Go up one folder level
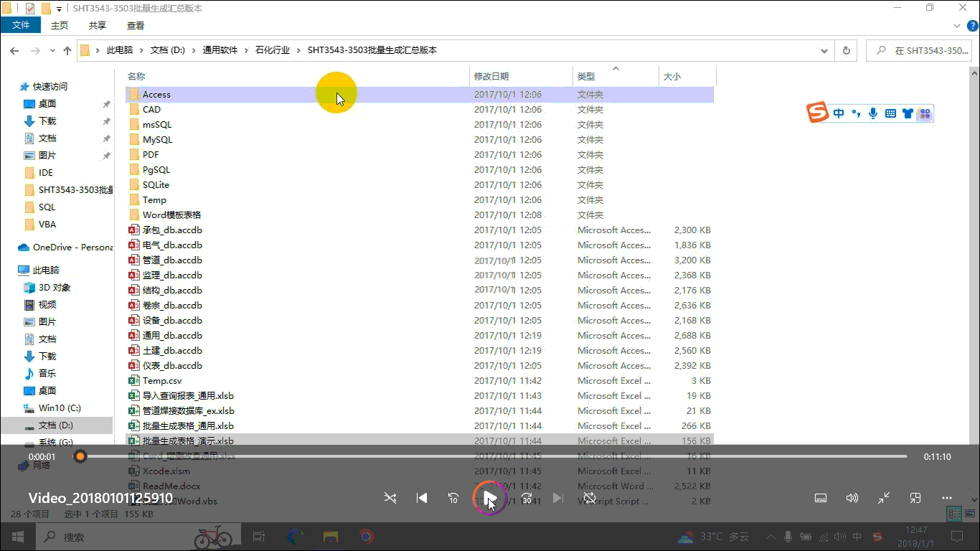 [67, 51]
